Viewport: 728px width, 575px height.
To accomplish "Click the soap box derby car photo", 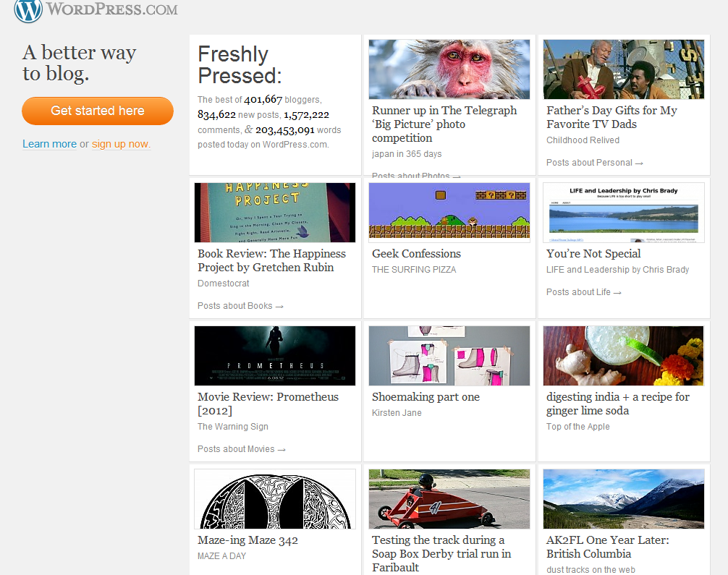I will click(x=449, y=499).
